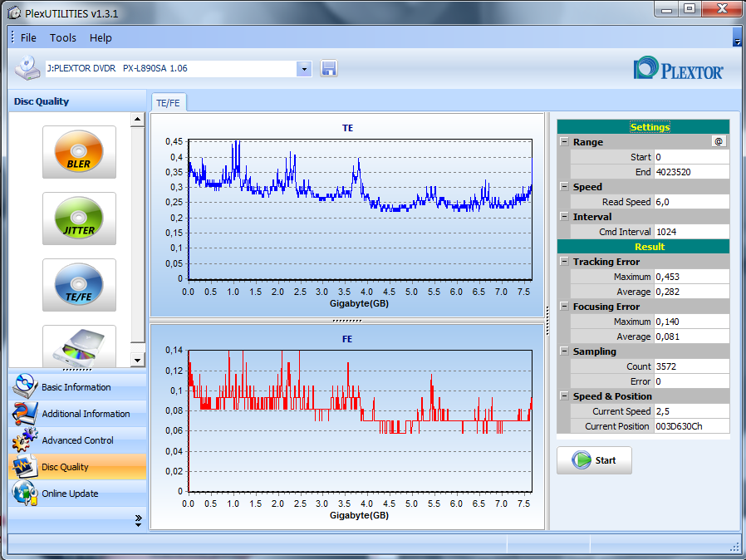Screen dimensions: 746x560
Task: Click Focusing Error Maximum value 0,140
Action: [x=692, y=322]
